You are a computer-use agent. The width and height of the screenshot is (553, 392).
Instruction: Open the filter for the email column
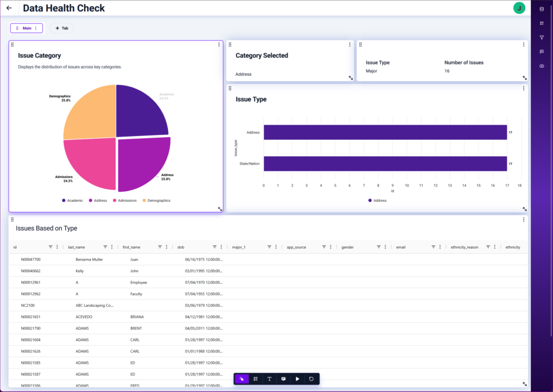(x=433, y=247)
